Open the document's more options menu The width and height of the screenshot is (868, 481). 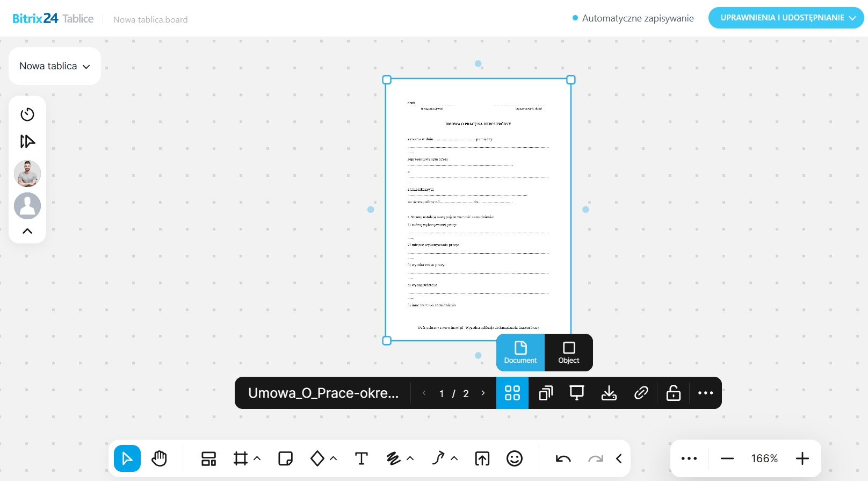[705, 393]
